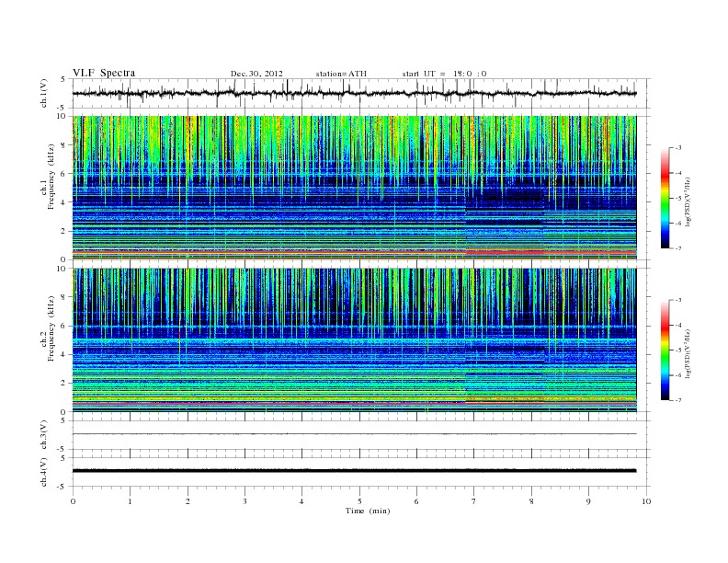Select the ch.2 "Frequency (kHz)" axis label
Screen dimensions: 728x563
pyautogui.click(x=51, y=328)
